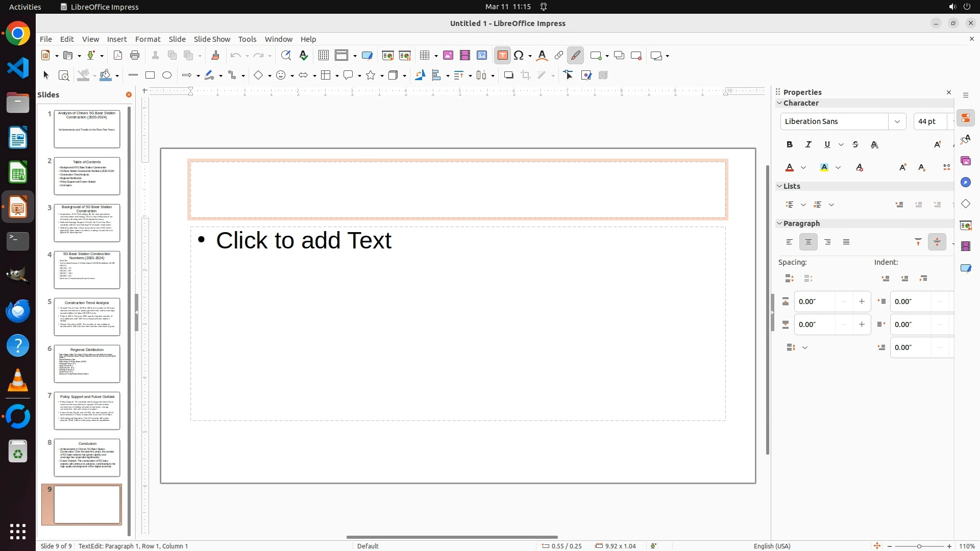Click the Insert Fontwork Text icon
Viewport: 980px width, 551px height.
(x=542, y=56)
